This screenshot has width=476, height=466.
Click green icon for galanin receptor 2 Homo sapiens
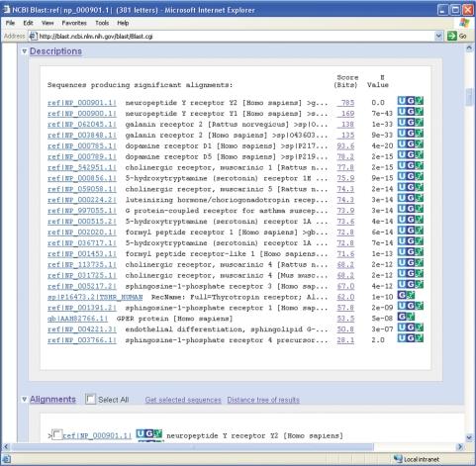419,134
